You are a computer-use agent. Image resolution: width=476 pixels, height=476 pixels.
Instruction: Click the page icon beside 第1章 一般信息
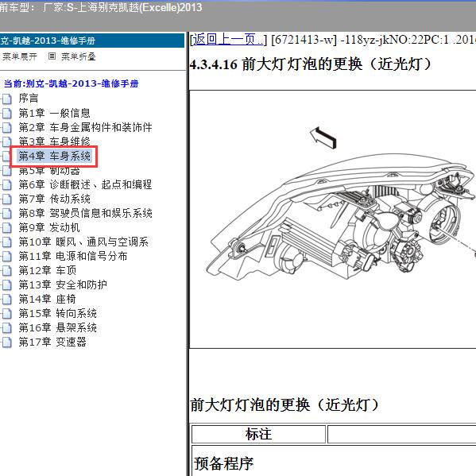point(6,113)
